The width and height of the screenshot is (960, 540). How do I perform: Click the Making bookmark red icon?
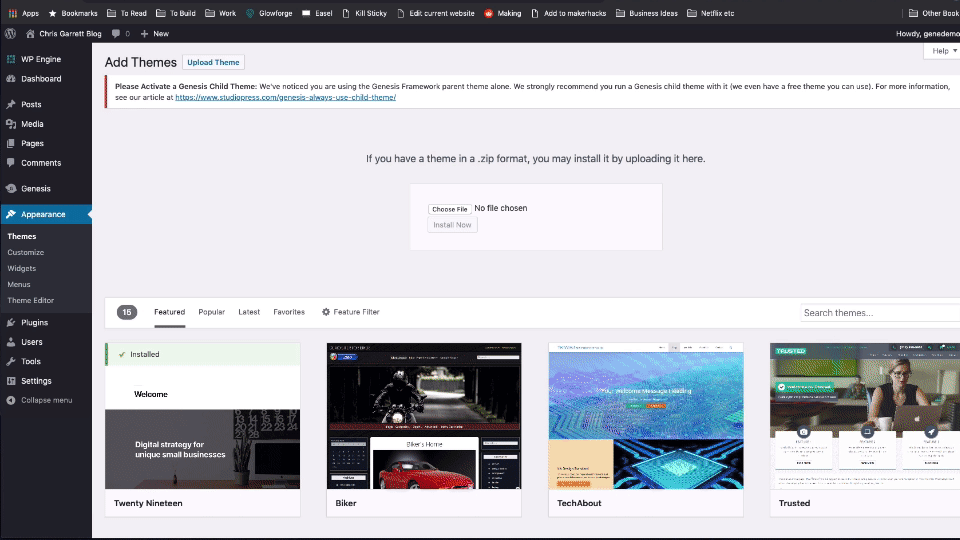click(489, 13)
